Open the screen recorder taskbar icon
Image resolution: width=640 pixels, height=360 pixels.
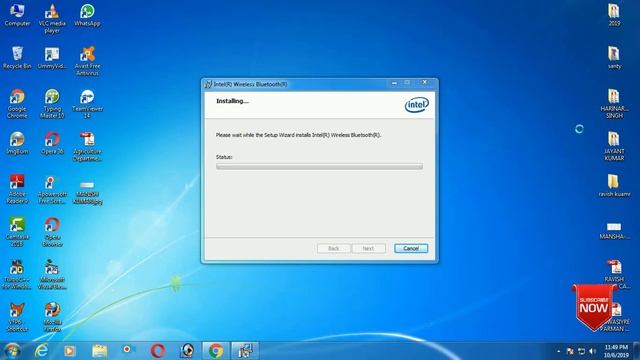coord(128,351)
